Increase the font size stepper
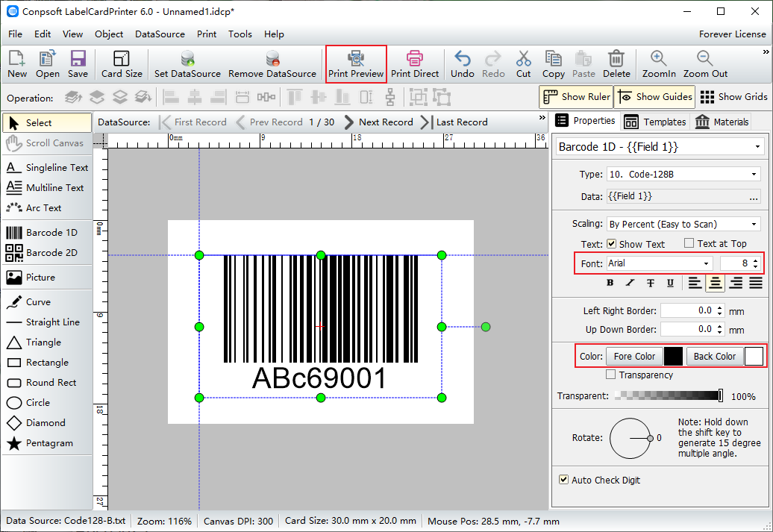773x532 pixels. pos(755,260)
